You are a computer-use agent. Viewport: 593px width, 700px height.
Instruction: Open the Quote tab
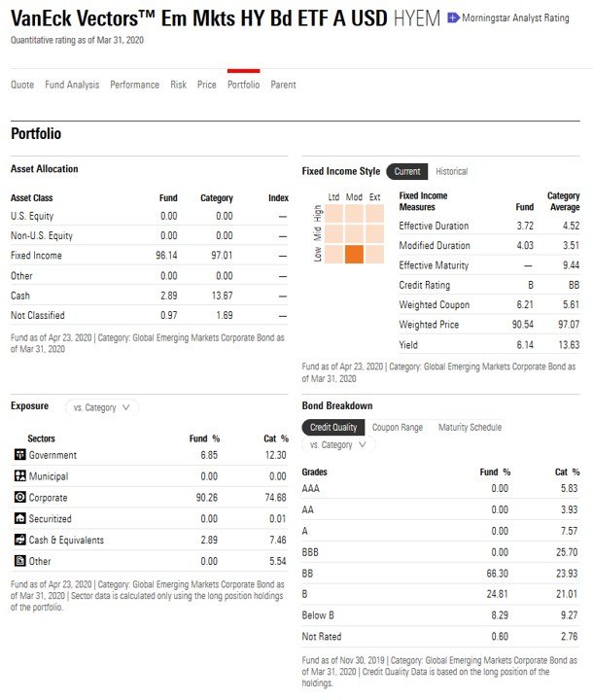click(22, 85)
